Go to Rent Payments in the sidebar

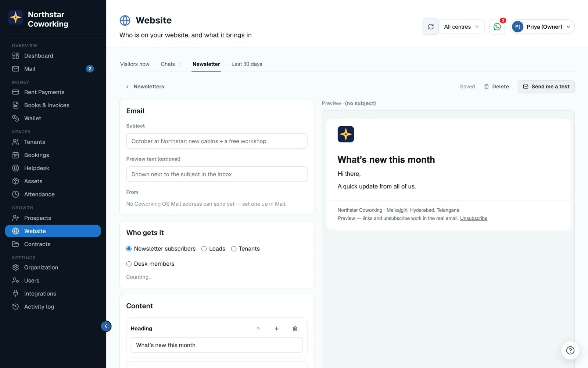[53, 92]
